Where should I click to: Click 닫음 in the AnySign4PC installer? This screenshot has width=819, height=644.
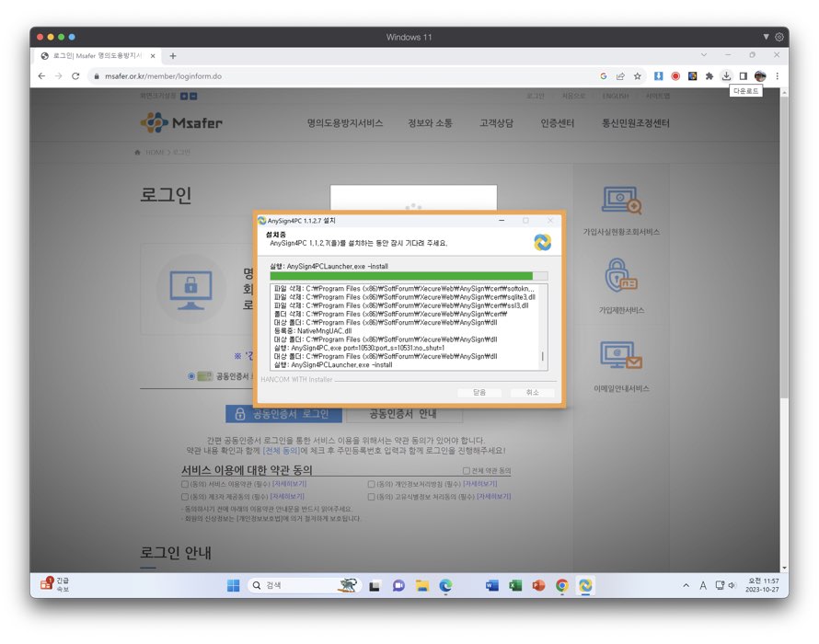pyautogui.click(x=479, y=392)
